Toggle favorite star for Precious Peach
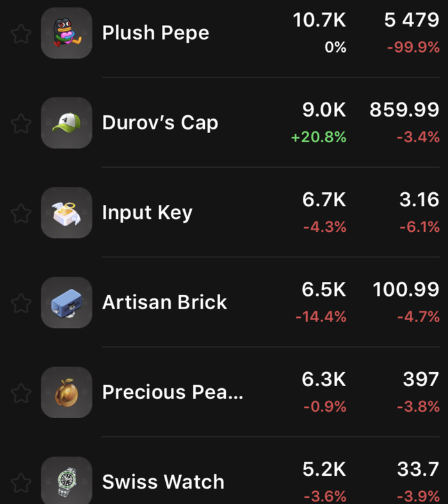This screenshot has height=504, width=448. pos(21,392)
